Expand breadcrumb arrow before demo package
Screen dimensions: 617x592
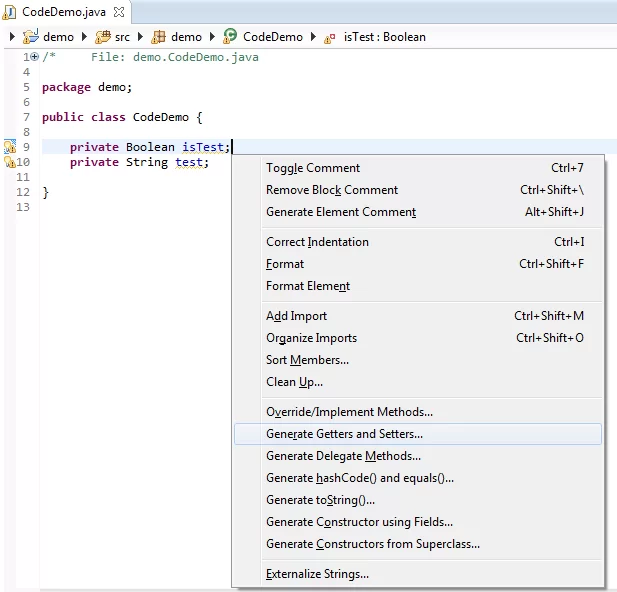tap(140, 37)
